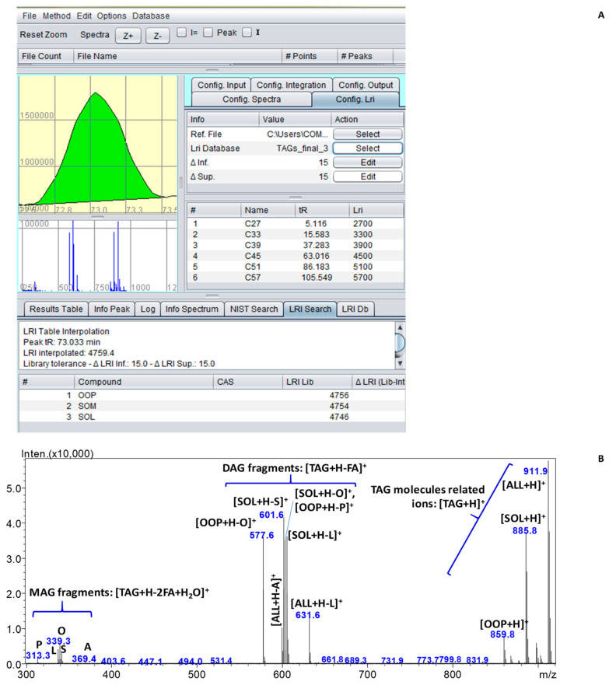Click the Z+ zoom in button

coord(128,36)
